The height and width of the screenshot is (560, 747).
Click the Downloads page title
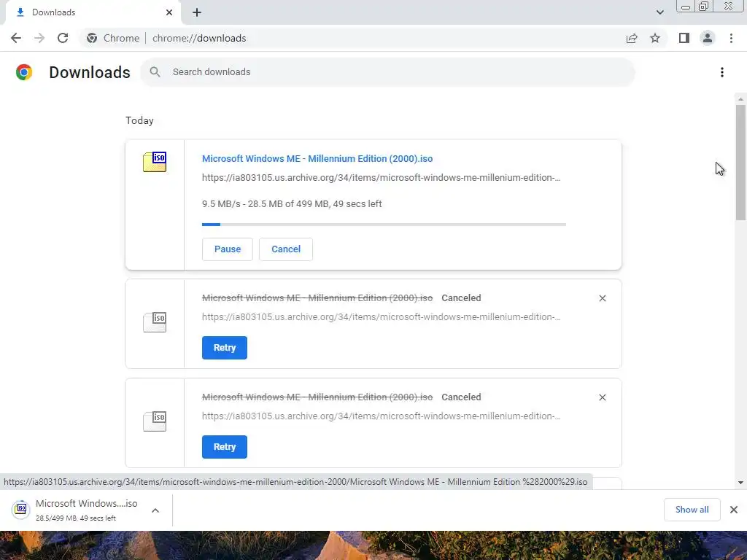click(90, 72)
